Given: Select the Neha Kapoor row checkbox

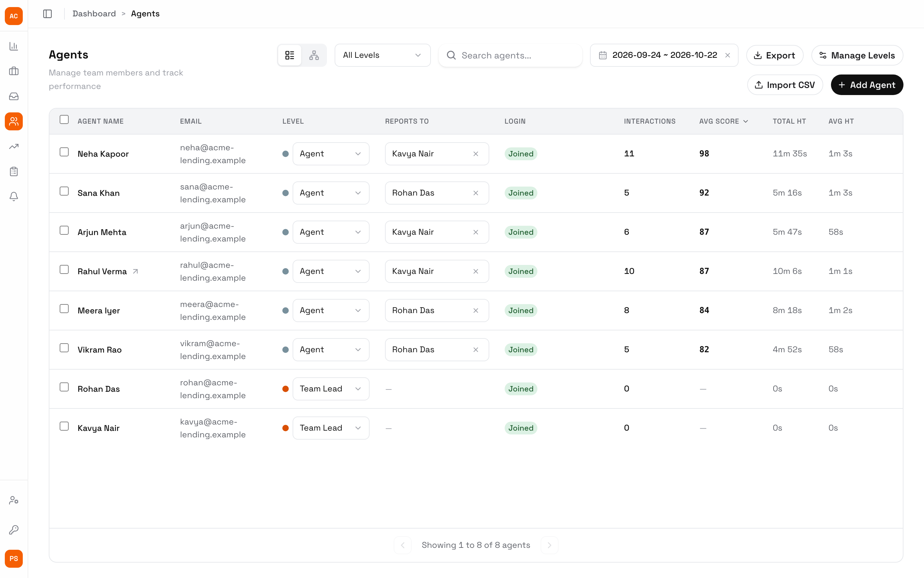Looking at the screenshot, I should (64, 152).
